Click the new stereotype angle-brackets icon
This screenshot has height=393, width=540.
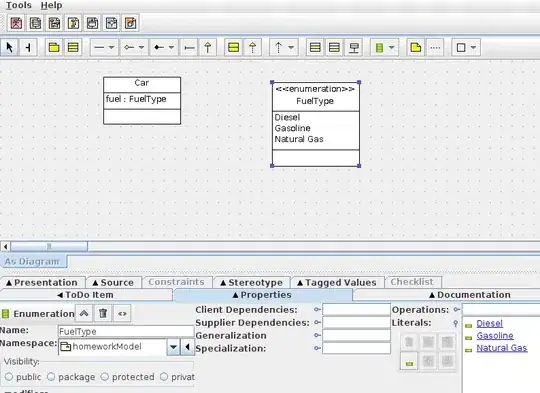[x=122, y=313]
